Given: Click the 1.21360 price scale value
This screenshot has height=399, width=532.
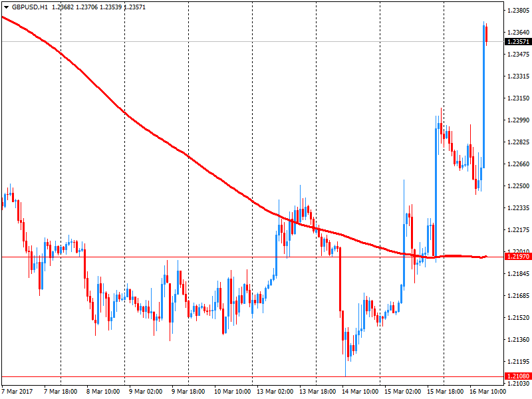Looking at the screenshot, I should (x=518, y=340).
